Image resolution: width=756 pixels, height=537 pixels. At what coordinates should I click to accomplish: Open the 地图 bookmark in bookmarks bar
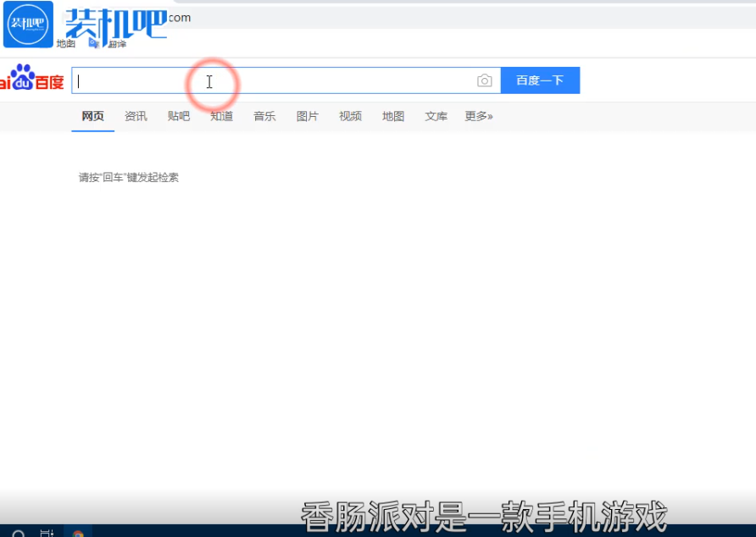65,43
